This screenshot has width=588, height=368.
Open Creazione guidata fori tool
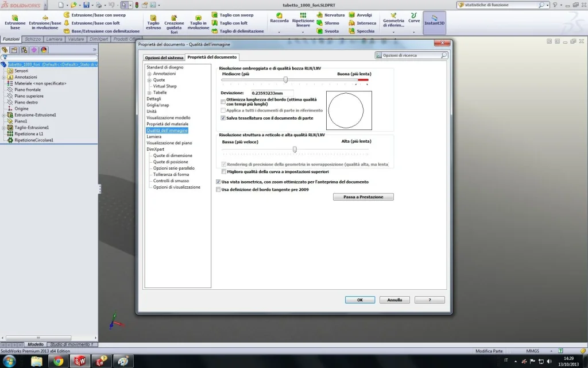(174, 24)
